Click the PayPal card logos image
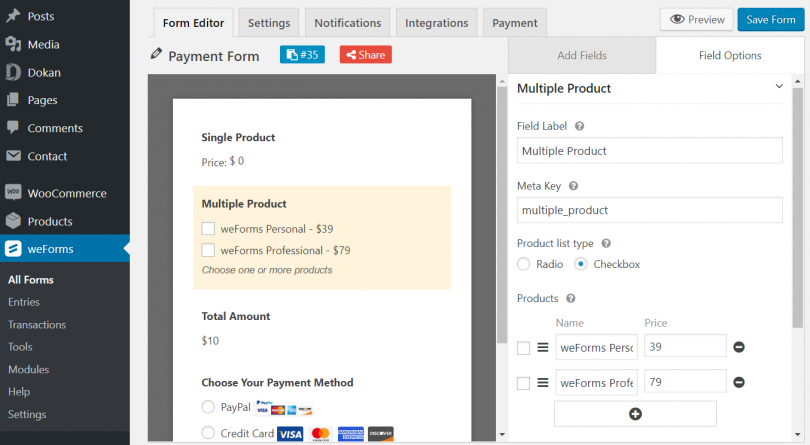Viewport: 810px width, 445px height. 284,407
